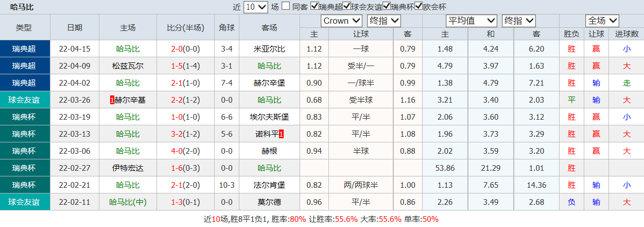Viewport: 644px width, 227px height.
Task: Click score 3-2(1-2) against 诺科平
Action: pos(185,134)
